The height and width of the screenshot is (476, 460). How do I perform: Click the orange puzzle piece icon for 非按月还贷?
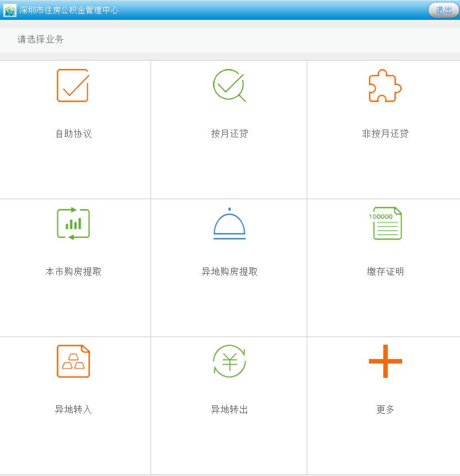tap(385, 85)
